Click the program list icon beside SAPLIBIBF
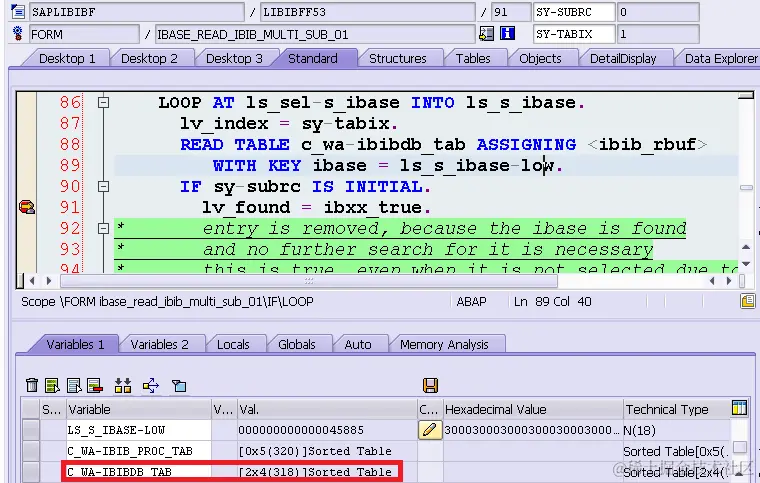 click(x=18, y=11)
